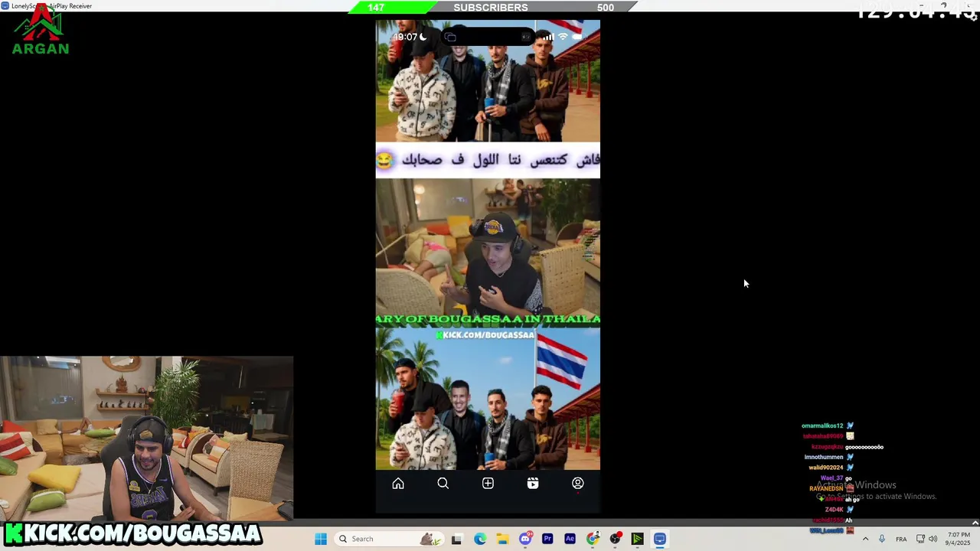Show hidden system tray icons
980x551 pixels.
(x=865, y=539)
